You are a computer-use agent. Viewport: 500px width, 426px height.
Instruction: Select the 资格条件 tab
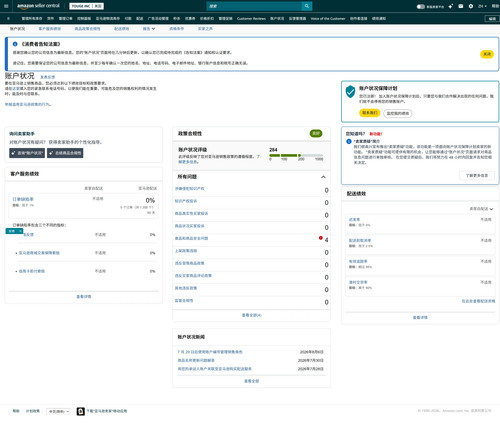[177, 29]
